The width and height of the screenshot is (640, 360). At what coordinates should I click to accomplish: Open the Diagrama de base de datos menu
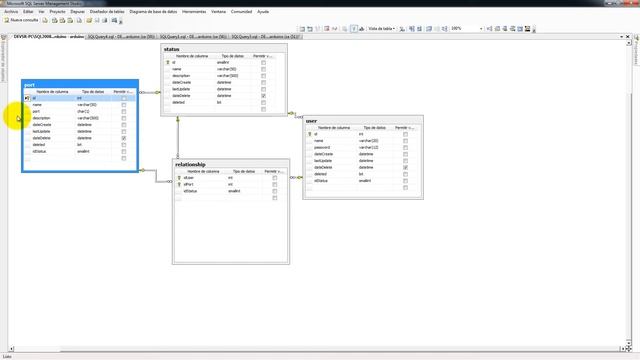click(153, 12)
